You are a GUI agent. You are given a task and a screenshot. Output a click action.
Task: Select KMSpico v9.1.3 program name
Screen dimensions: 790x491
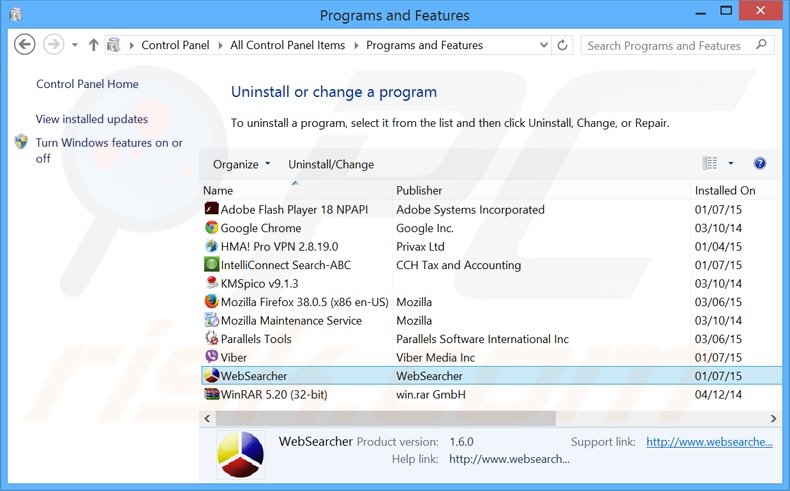(259, 284)
